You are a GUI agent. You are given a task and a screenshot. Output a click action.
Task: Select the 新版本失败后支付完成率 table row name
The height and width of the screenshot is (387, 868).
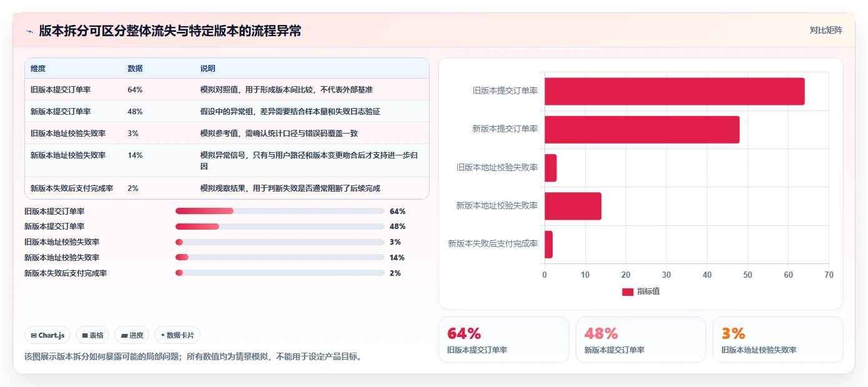click(x=72, y=189)
